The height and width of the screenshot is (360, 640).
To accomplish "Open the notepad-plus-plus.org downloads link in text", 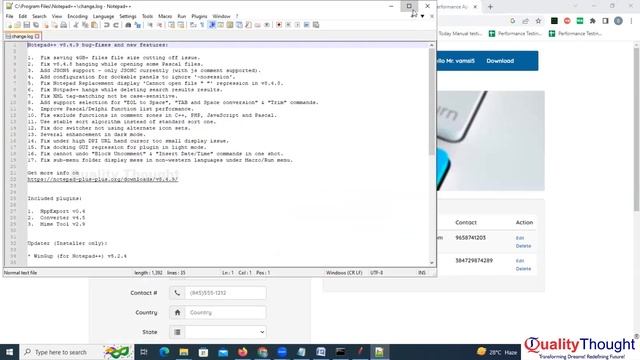I will point(103,179).
